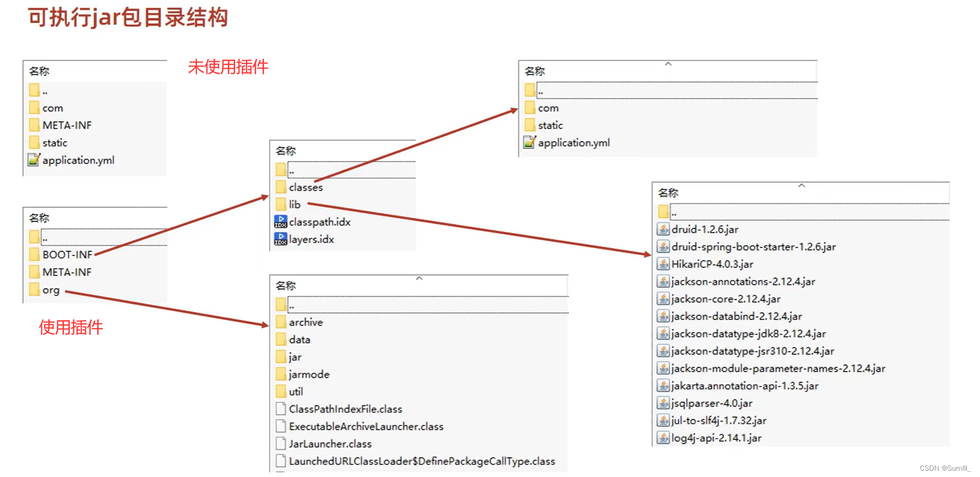
Task: Select the file name jul-to-slf4j-1.7.32.jar
Action: [719, 420]
